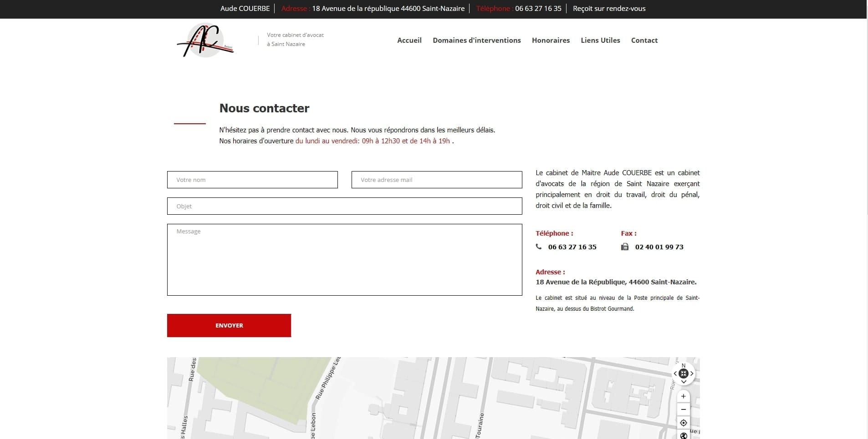
Task: Click the top bar phone number
Action: click(538, 9)
